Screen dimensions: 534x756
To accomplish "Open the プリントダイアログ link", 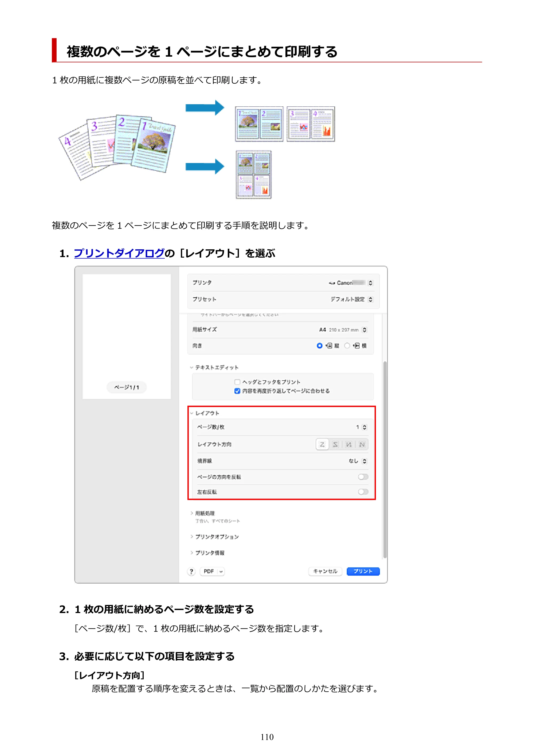I will 119,253.
